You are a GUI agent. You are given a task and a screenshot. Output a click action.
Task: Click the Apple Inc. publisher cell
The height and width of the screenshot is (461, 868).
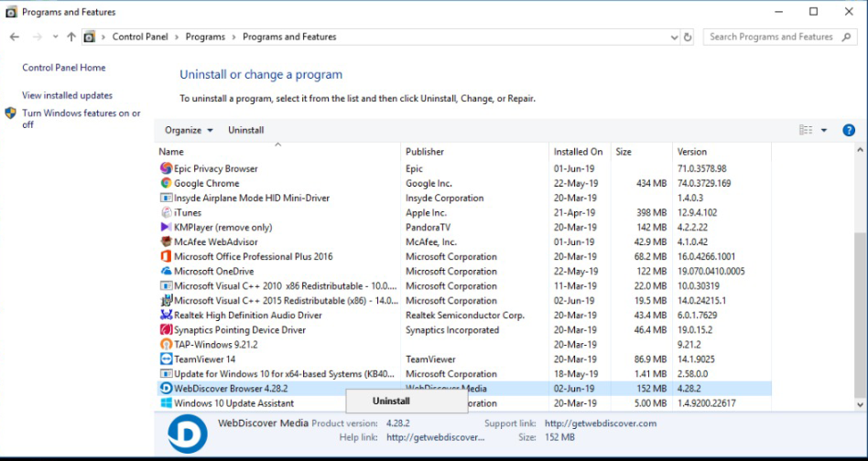pos(427,212)
